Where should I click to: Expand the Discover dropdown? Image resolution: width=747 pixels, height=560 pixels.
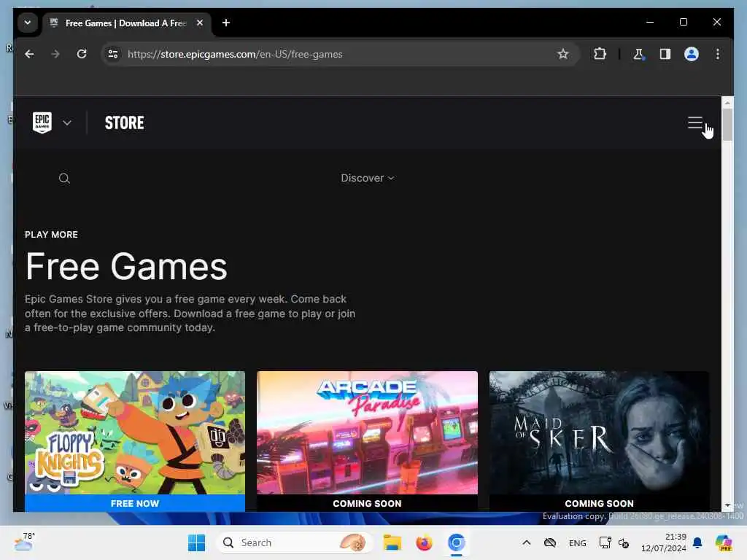pyautogui.click(x=368, y=178)
